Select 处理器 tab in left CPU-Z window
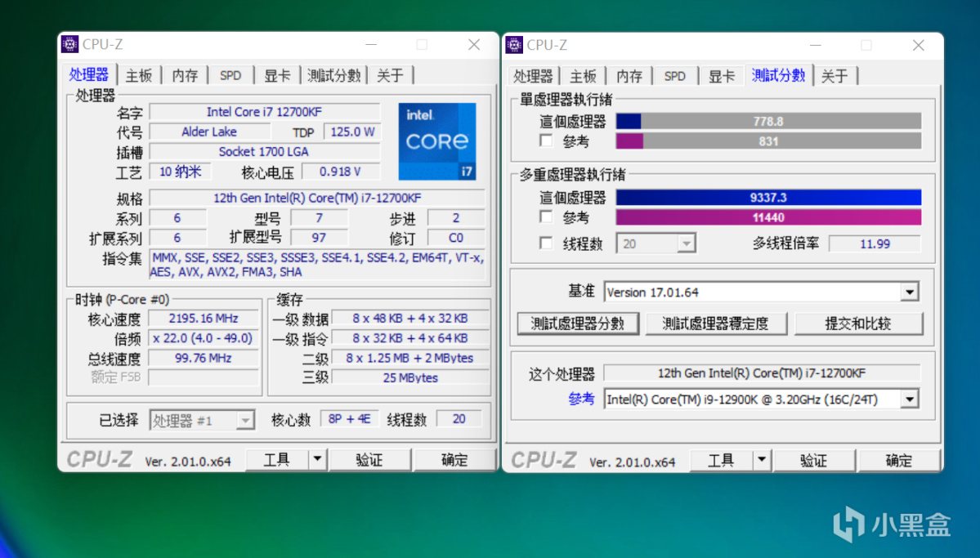Viewport: 980px width, 558px height. coord(89,74)
